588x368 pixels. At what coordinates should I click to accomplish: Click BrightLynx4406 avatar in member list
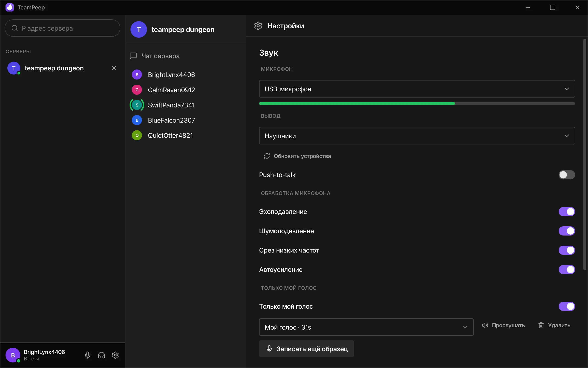(137, 75)
